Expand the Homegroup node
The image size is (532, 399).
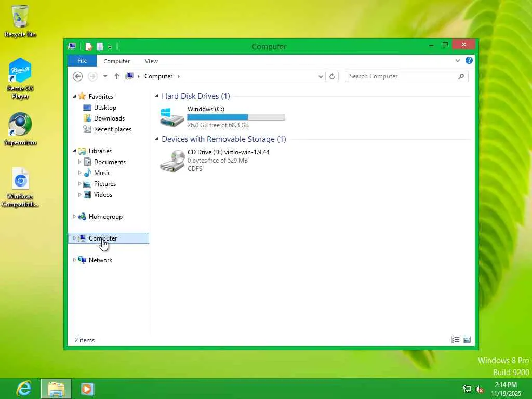point(74,217)
